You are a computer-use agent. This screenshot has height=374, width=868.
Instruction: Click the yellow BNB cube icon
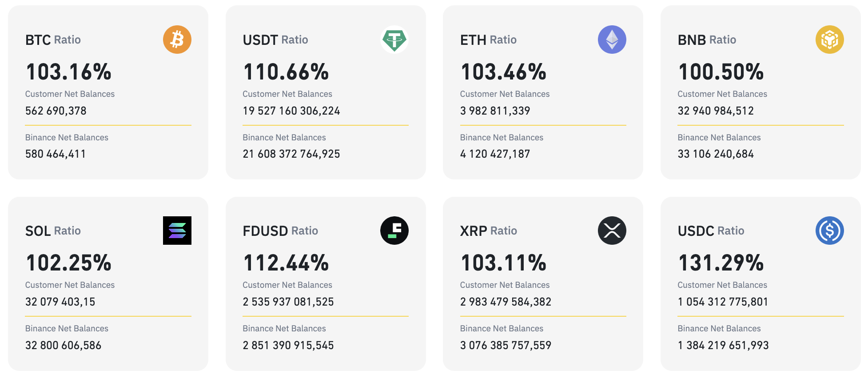click(829, 40)
